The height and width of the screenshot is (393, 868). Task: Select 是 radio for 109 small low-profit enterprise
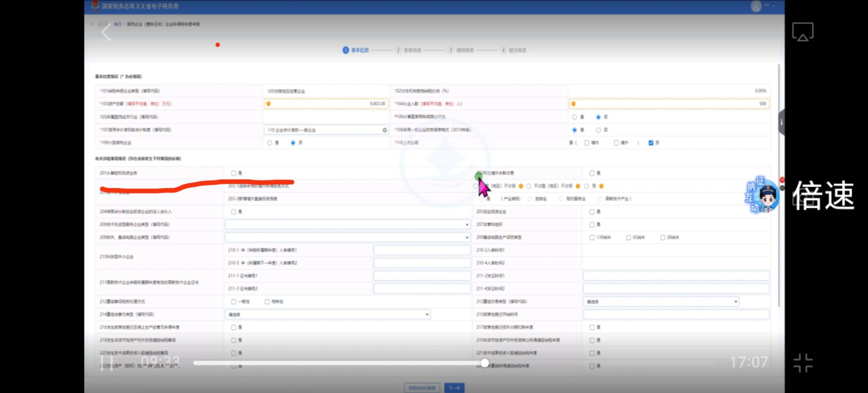click(269, 143)
